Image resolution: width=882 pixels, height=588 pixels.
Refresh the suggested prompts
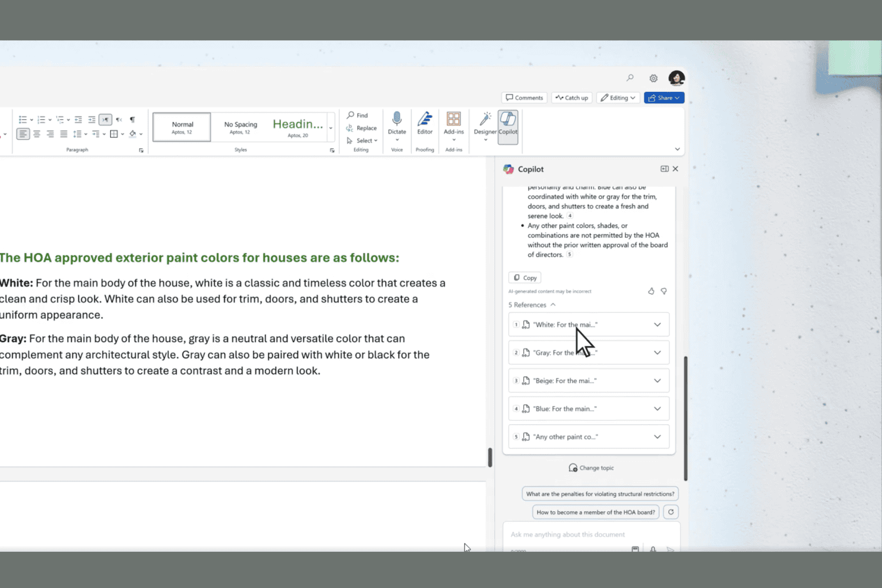point(671,512)
